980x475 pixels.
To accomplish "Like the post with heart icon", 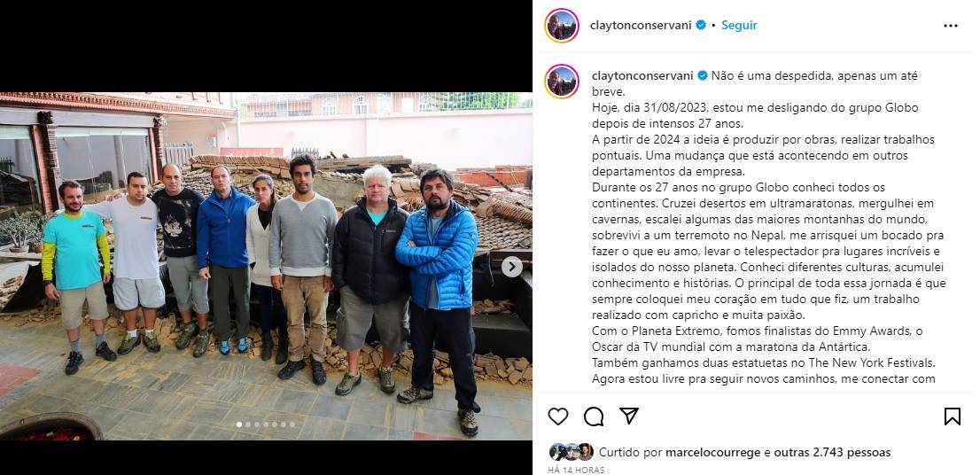I will click(558, 417).
